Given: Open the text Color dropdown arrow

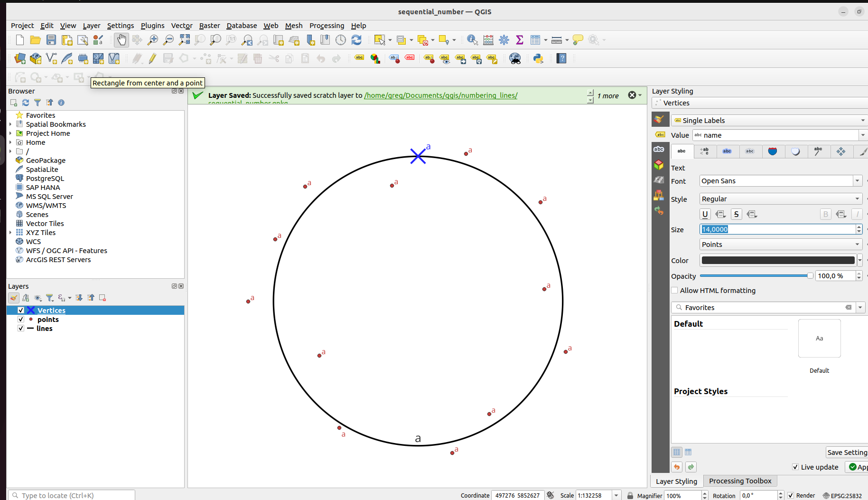Looking at the screenshot, I should click(859, 260).
